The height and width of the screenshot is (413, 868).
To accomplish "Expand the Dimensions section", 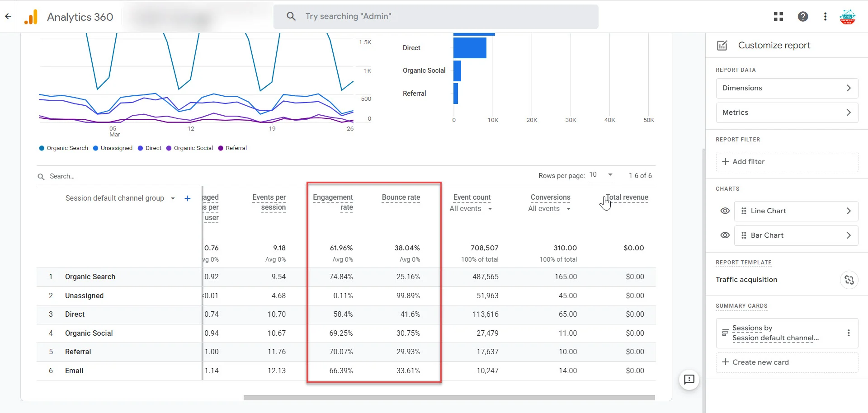I will 787,88.
